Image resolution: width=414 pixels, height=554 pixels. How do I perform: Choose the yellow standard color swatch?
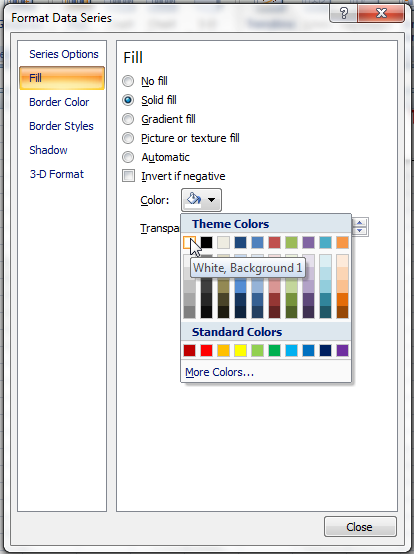click(x=241, y=350)
